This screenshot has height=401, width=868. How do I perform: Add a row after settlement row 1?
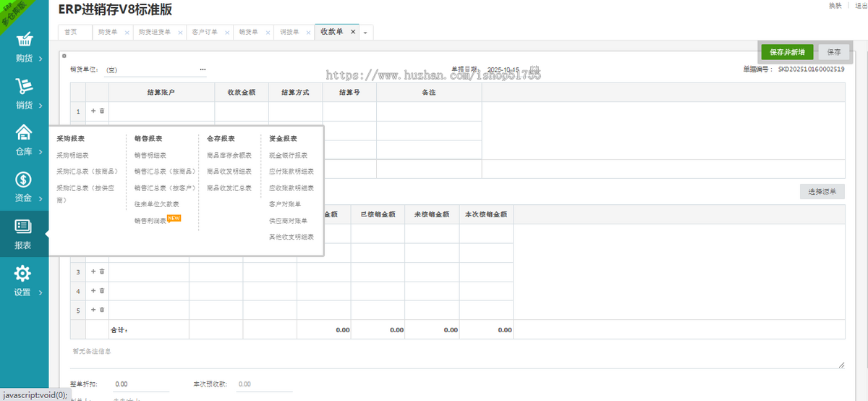93,111
